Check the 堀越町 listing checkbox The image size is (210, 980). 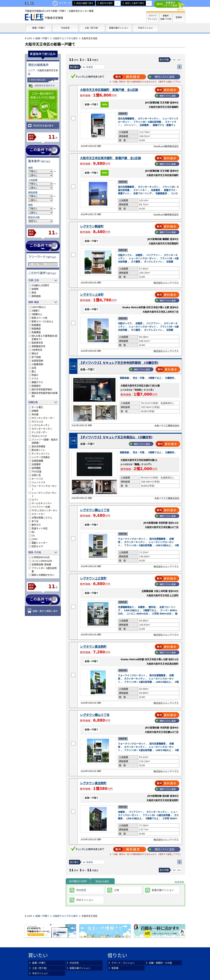tap(73, 118)
